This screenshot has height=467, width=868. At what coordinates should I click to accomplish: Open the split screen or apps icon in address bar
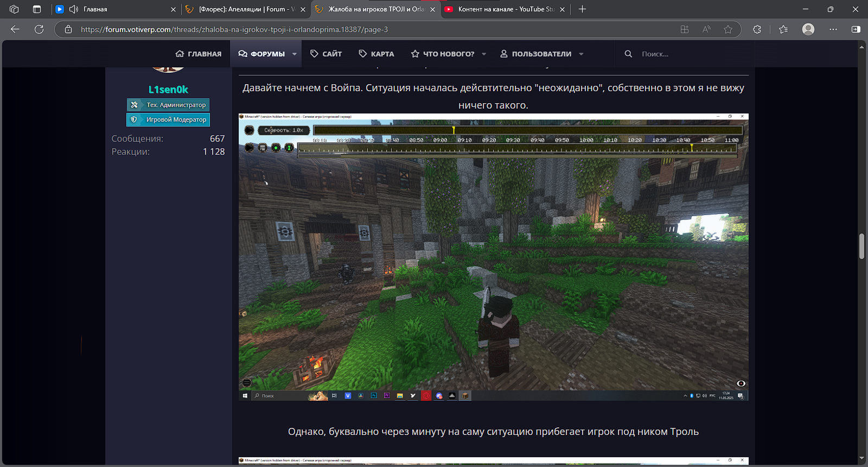pos(685,29)
